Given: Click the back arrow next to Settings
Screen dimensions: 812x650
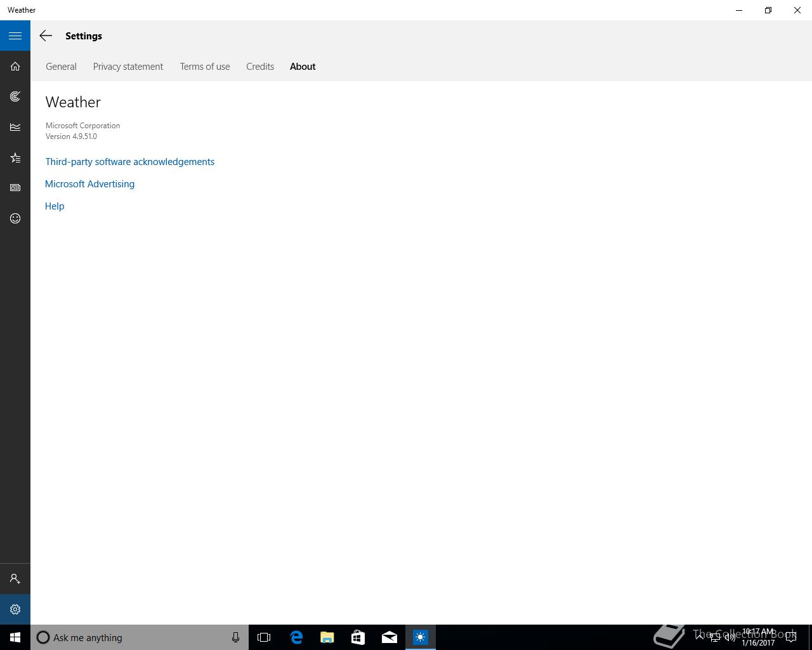Looking at the screenshot, I should tap(46, 36).
